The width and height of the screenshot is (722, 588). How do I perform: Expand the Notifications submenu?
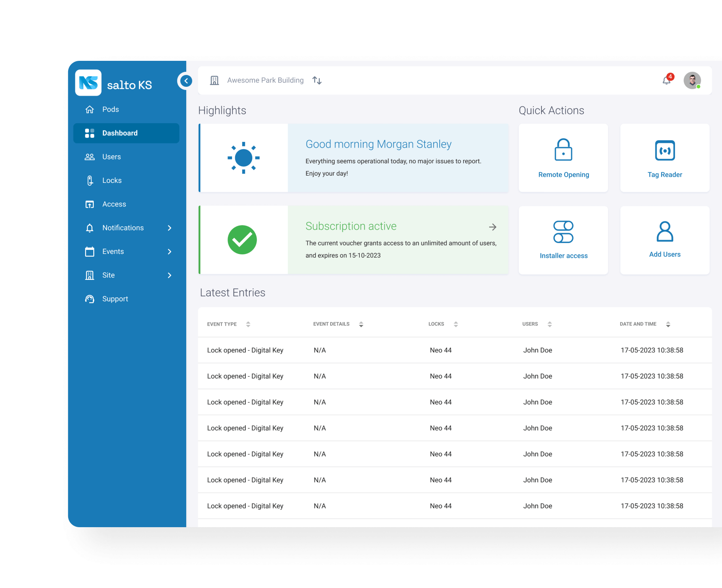point(170,228)
